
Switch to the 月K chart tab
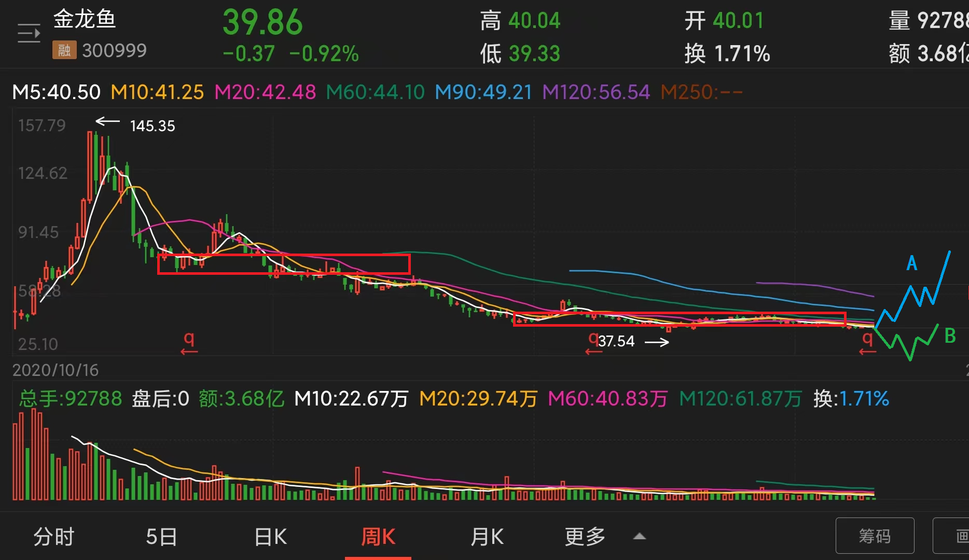487,537
